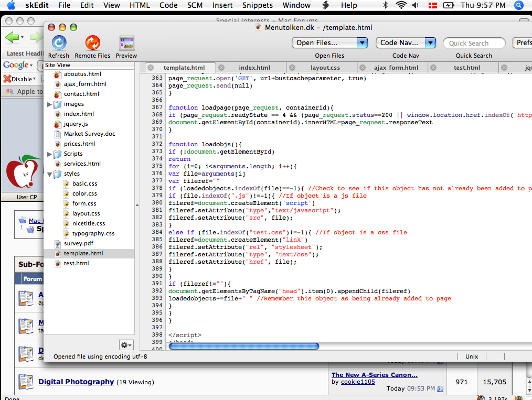The height and width of the screenshot is (400, 532).
Task: Switch to the layout.css tab
Action: (x=325, y=68)
